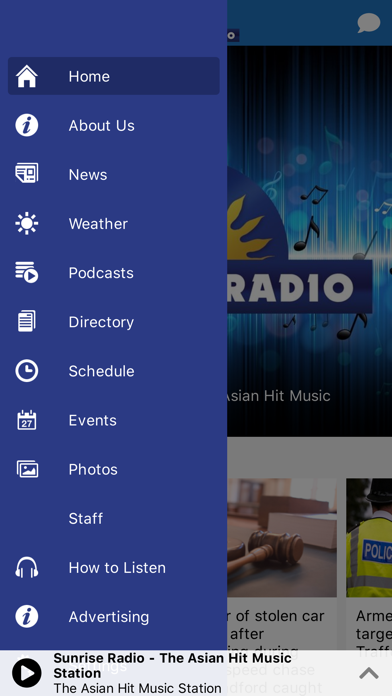Viewport: 392px width, 696px height.
Task: Tap the About Us info icon
Action: 27,125
